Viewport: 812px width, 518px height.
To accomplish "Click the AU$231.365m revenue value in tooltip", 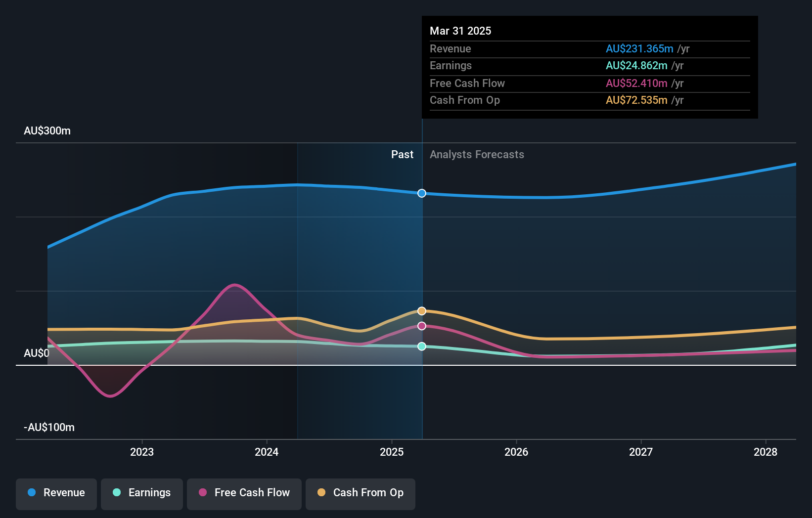I will tap(639, 49).
